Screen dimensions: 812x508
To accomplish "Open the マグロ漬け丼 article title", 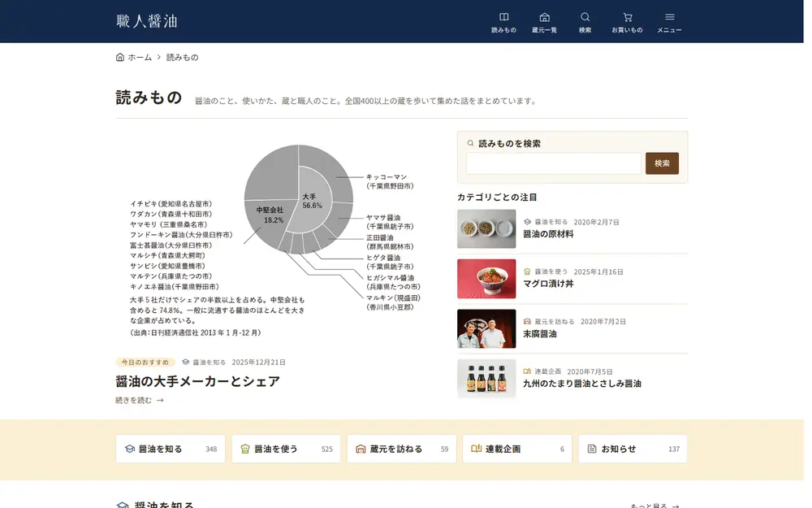I will pos(548,284).
